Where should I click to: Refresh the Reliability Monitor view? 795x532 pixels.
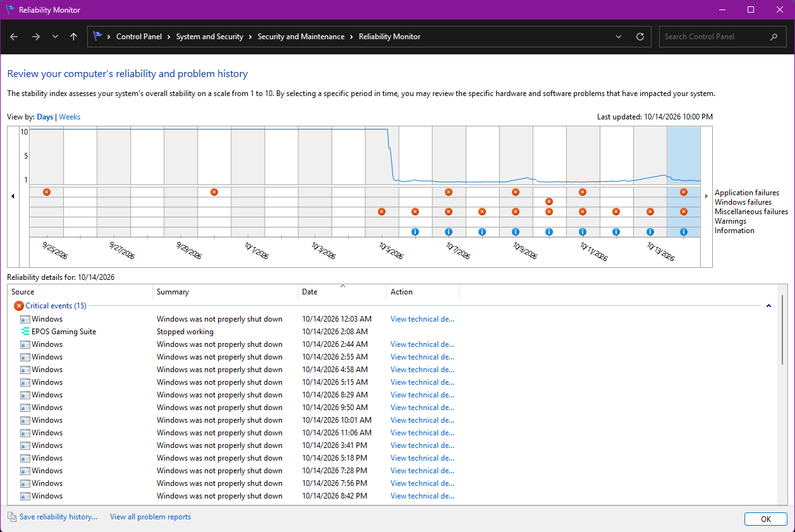point(640,37)
